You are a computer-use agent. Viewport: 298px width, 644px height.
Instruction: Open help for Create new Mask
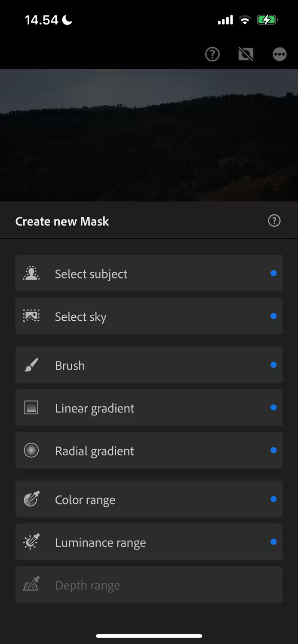coord(274,221)
